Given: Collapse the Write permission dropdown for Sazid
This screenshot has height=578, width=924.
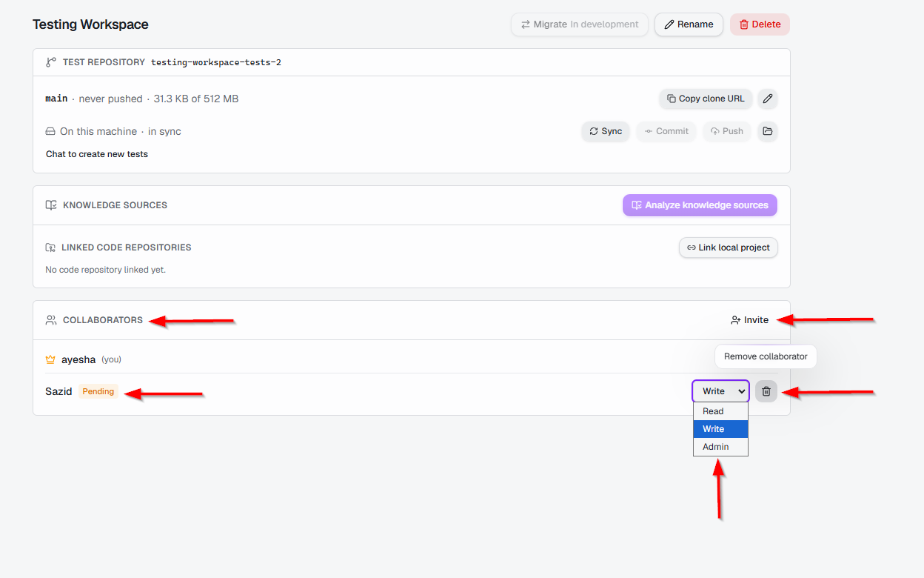Looking at the screenshot, I should point(721,391).
